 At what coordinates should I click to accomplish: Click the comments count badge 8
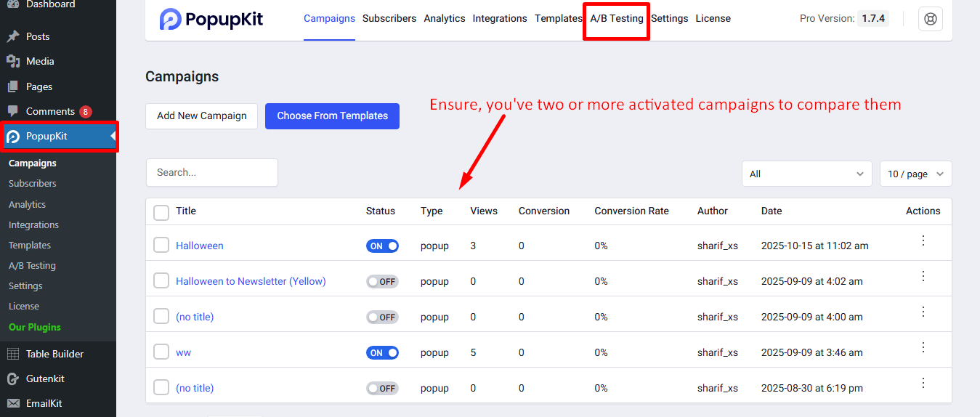86,111
